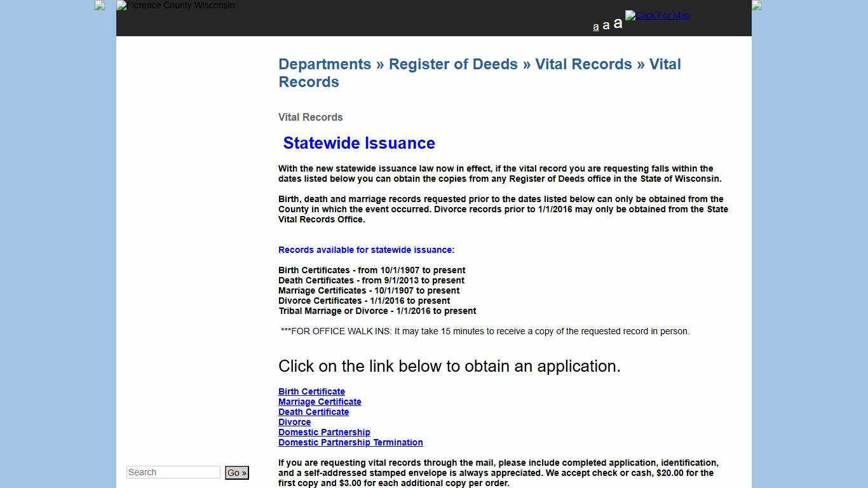Viewport: 868px width, 488px height.
Task: Open the Domestic Partnership Termination link
Action: (x=351, y=442)
